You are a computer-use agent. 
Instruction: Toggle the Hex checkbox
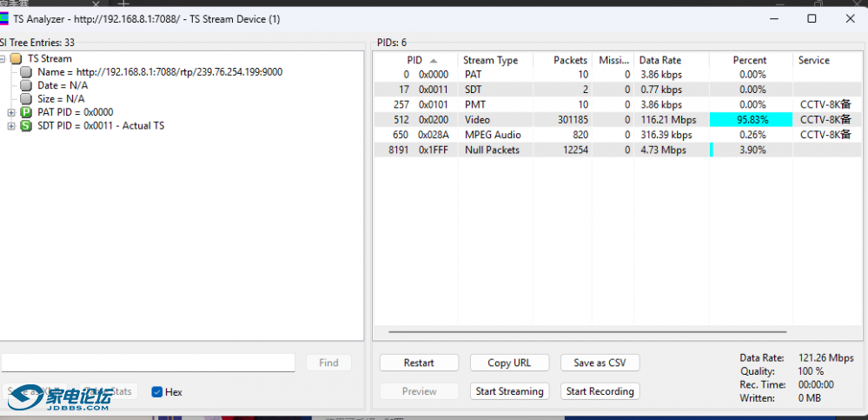[x=156, y=392]
